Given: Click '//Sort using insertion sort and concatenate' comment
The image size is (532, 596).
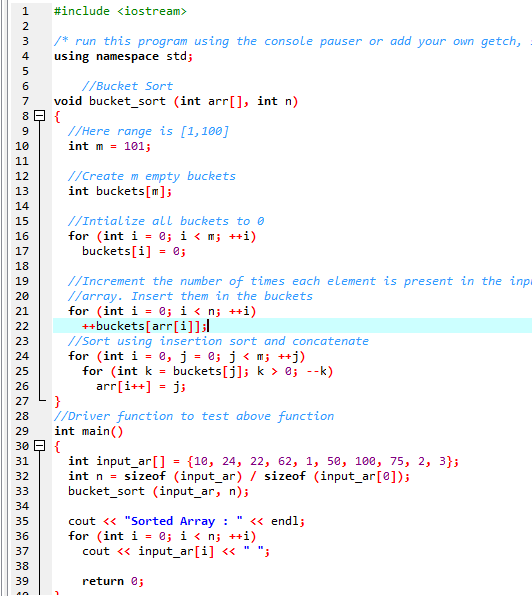Looking at the screenshot, I should (218, 341).
